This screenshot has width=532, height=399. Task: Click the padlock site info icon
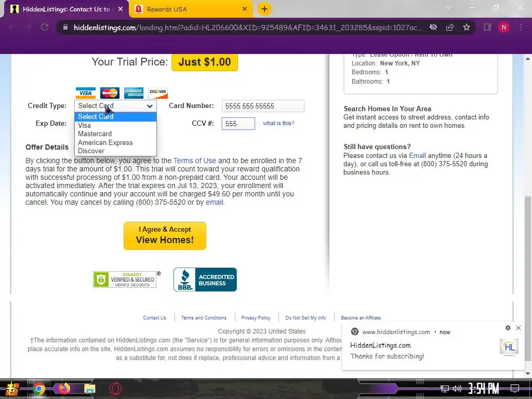pos(65,27)
